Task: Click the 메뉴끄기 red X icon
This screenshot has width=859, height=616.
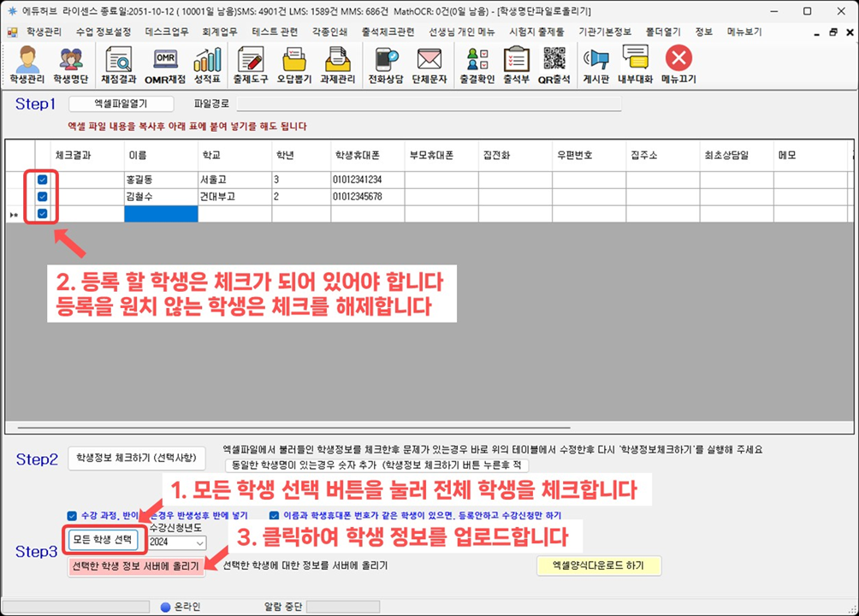Action: coord(678,65)
